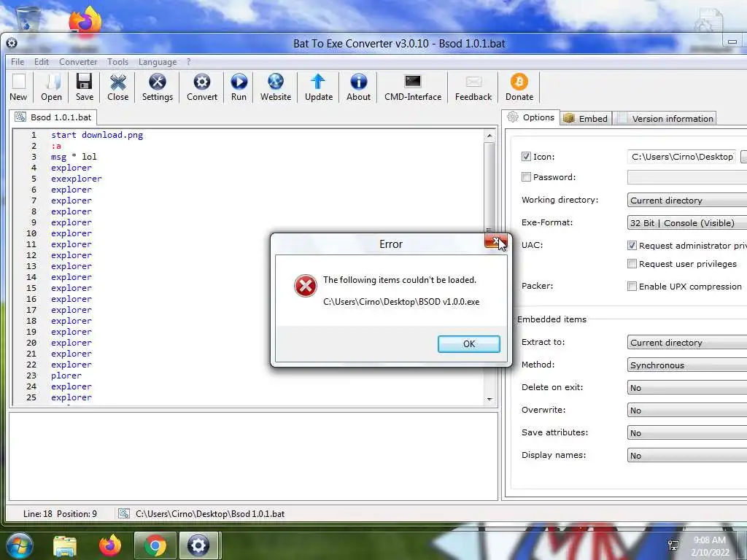Open the Delete on exit dropdown
Viewport: 747px width, 560px height.
point(687,388)
